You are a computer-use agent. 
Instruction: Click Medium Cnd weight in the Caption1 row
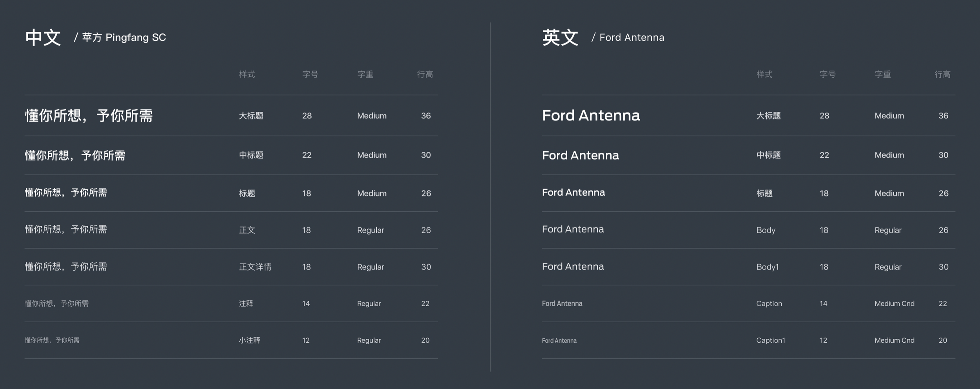pyautogui.click(x=894, y=340)
